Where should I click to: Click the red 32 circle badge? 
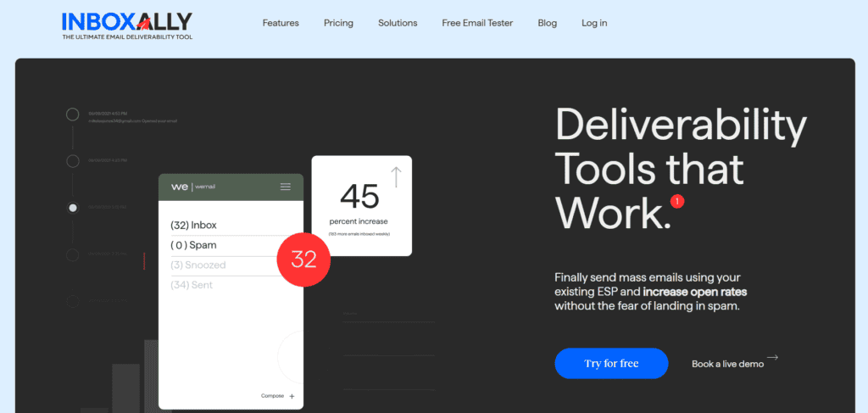[303, 260]
